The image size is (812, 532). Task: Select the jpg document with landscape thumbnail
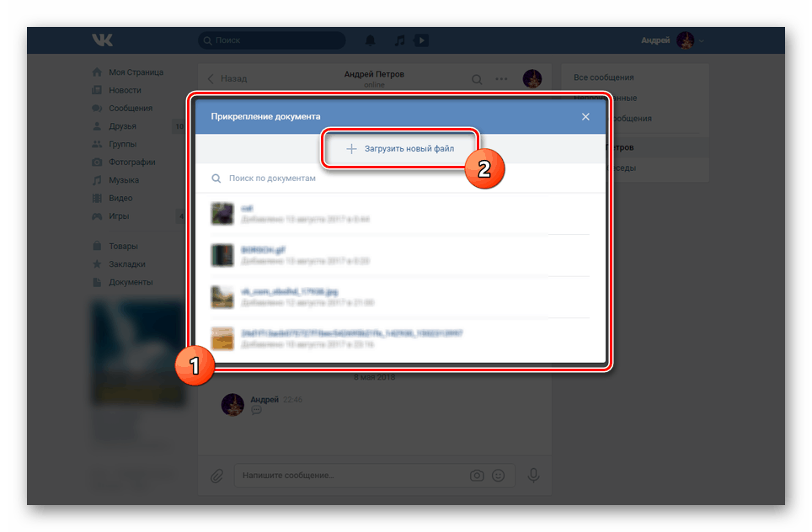400,297
